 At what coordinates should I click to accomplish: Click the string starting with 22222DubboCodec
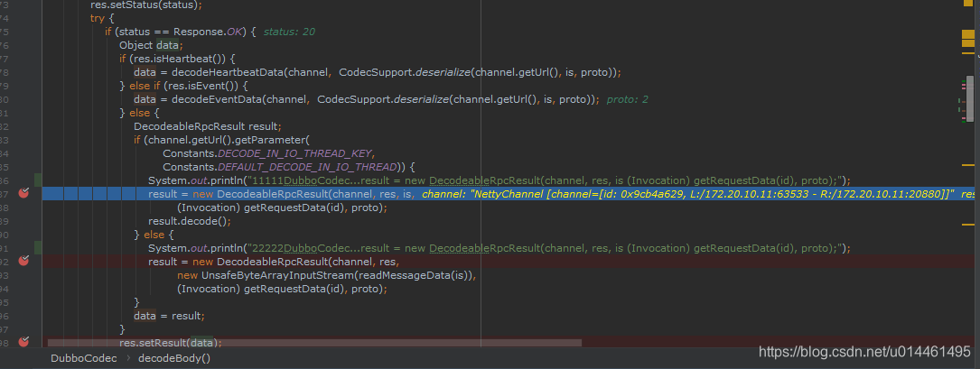click(x=546, y=248)
